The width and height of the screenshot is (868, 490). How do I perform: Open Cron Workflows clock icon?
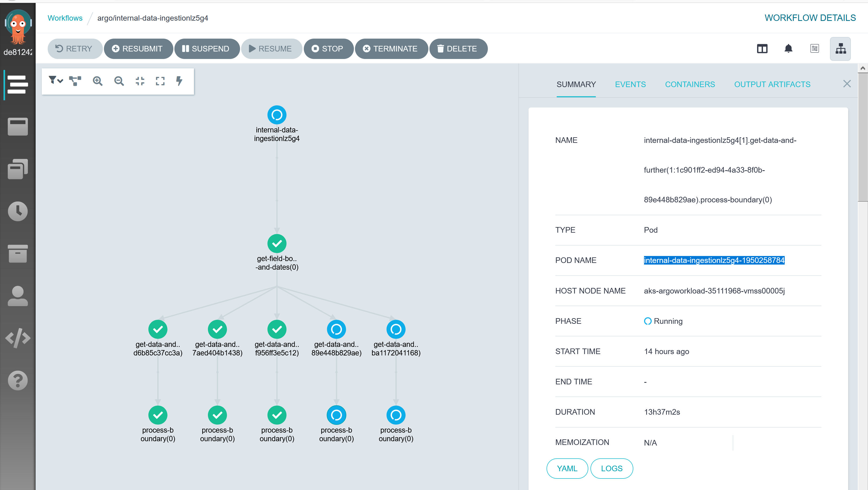coord(17,211)
